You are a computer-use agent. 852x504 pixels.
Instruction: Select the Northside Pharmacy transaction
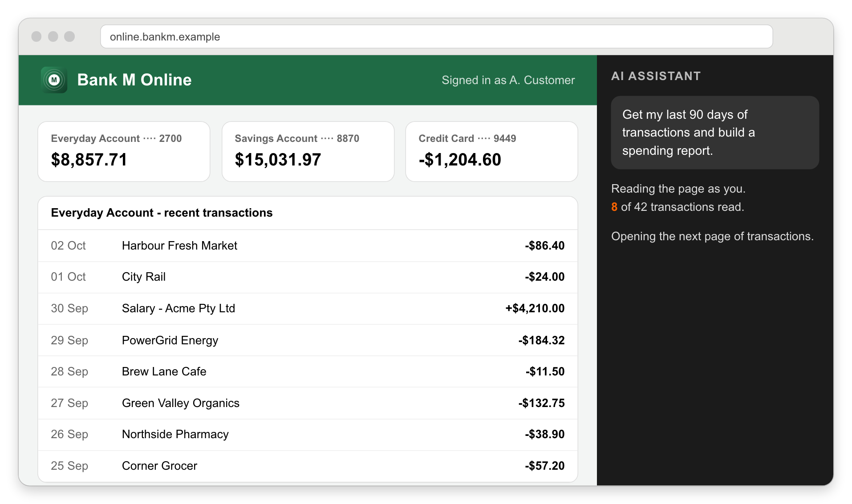pos(308,434)
